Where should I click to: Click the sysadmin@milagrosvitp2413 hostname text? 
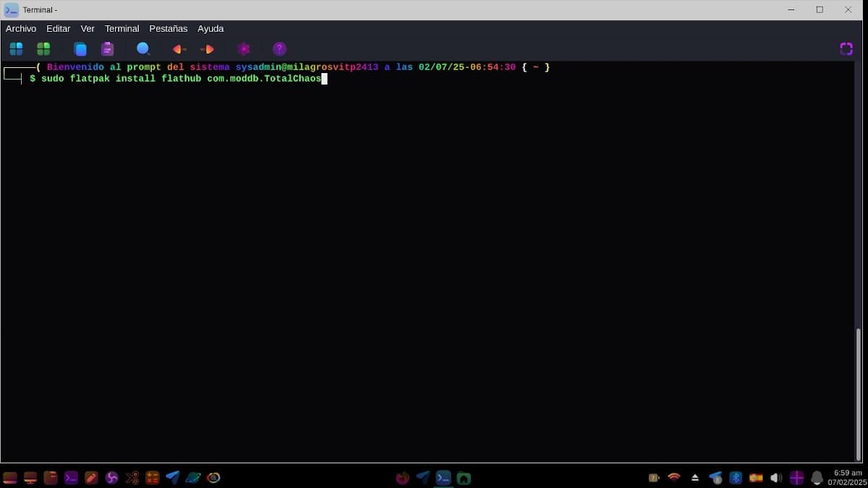[x=307, y=67]
